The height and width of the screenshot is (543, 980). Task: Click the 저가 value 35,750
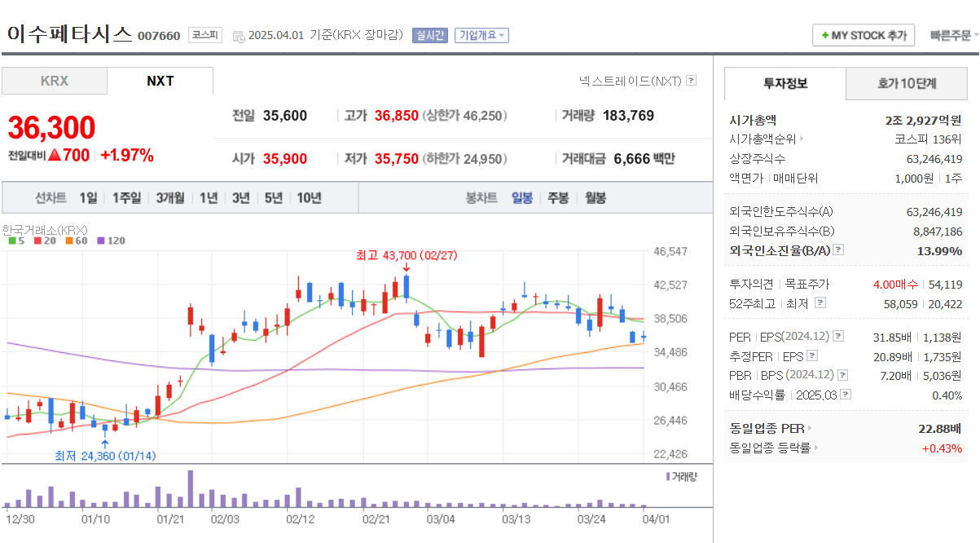[x=396, y=159]
